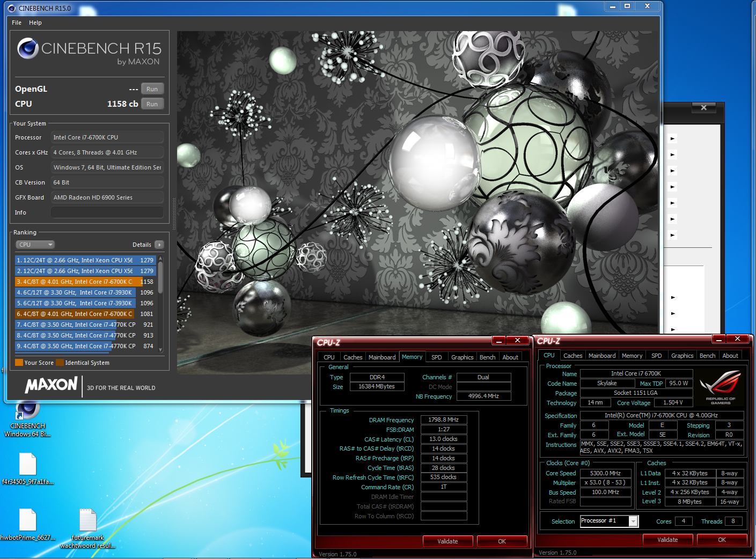Click first arrow in background window list
The width and height of the screenshot is (756, 559).
[x=673, y=138]
